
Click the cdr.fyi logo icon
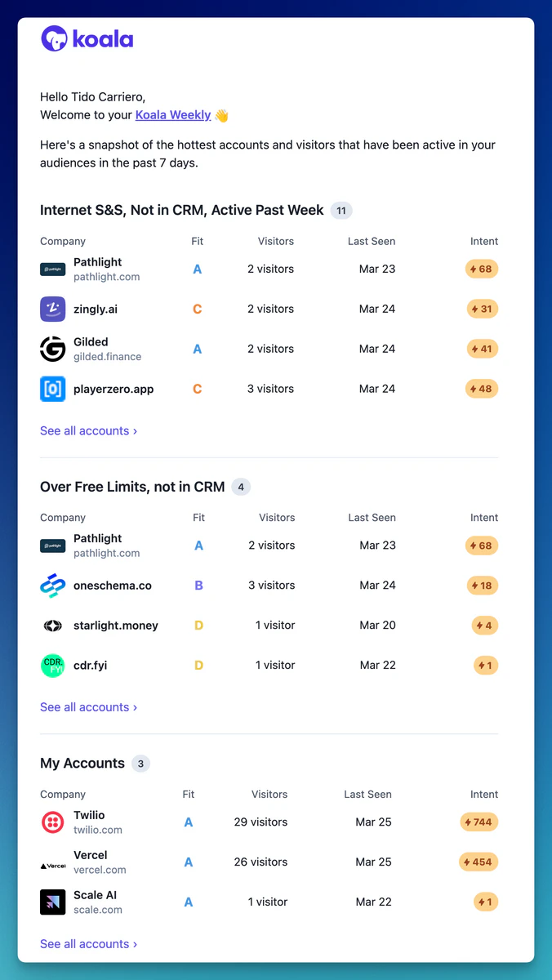pyautogui.click(x=52, y=666)
